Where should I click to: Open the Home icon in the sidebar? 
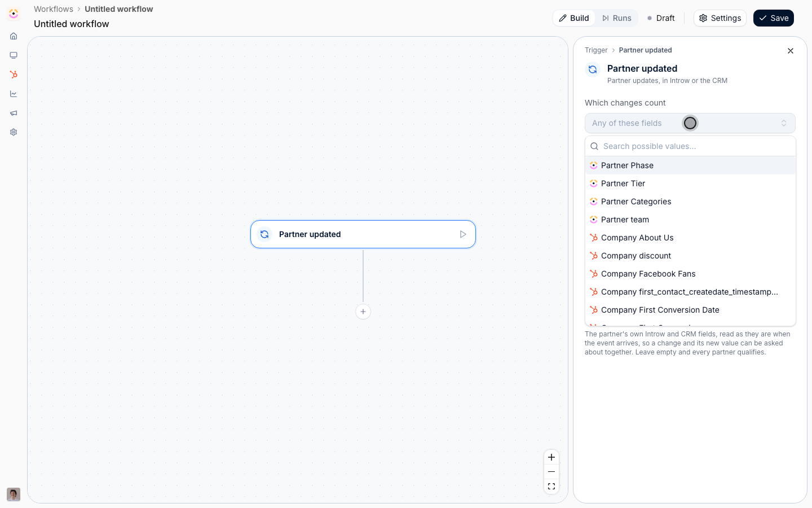click(x=14, y=36)
